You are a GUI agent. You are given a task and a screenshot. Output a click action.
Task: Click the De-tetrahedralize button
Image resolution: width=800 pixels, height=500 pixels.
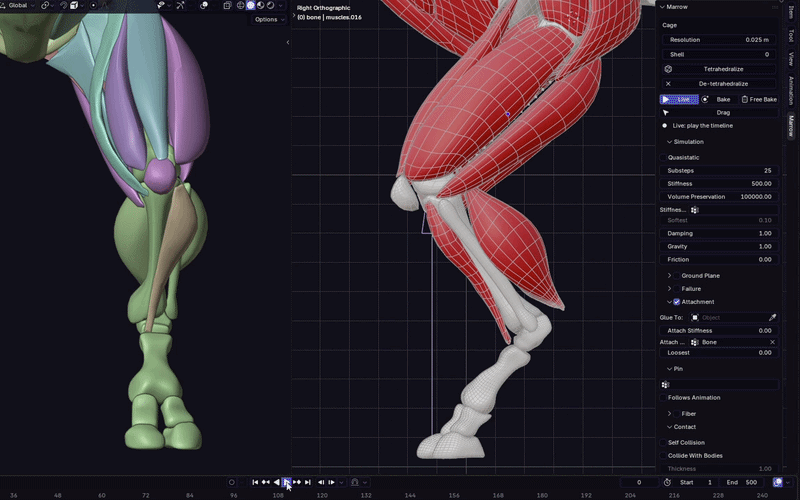719,84
